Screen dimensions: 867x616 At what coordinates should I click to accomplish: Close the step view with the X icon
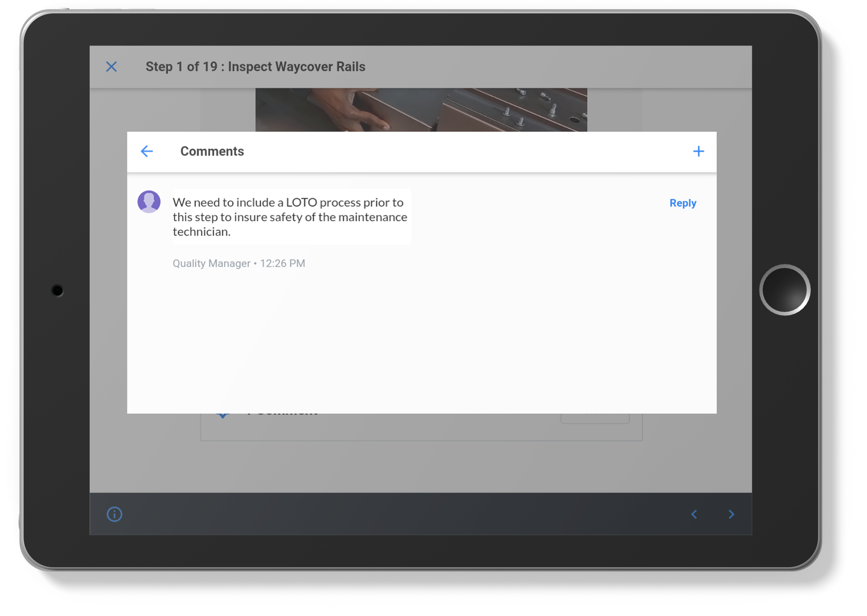coord(111,67)
